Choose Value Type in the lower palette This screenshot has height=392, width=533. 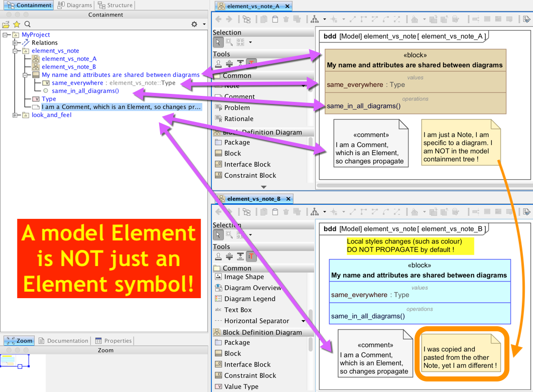coord(241,387)
